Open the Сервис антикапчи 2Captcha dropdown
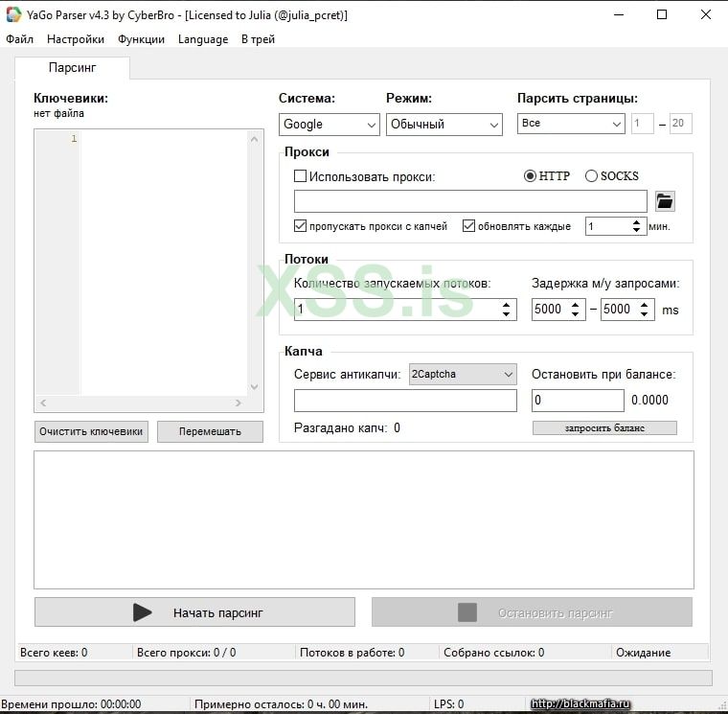 point(463,375)
